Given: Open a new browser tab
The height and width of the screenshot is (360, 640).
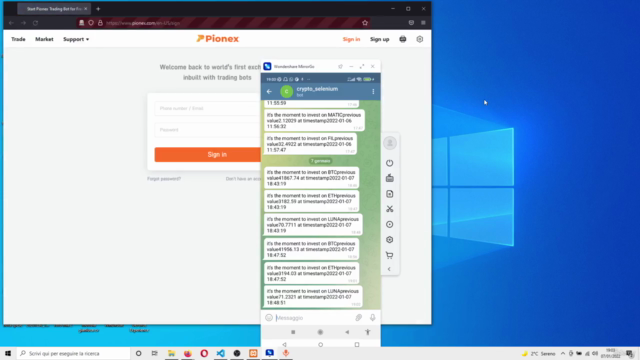Looking at the screenshot, I should (x=98, y=9).
